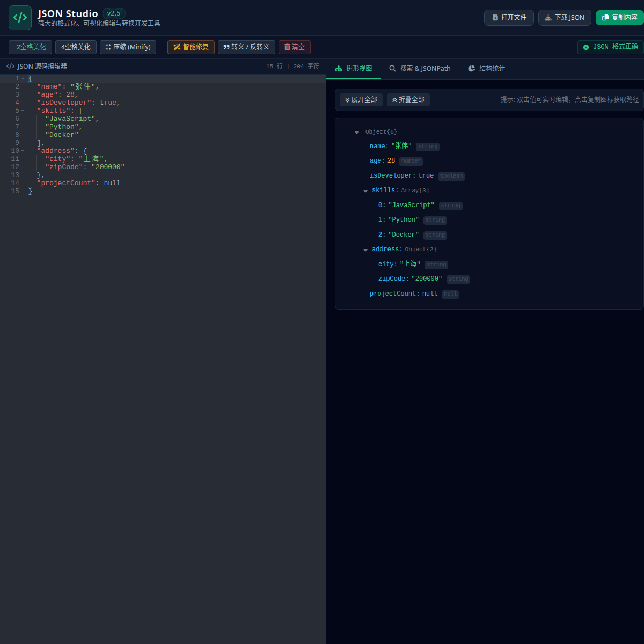Click the v2.5 version badge
The image size is (644, 644).
[x=114, y=13]
